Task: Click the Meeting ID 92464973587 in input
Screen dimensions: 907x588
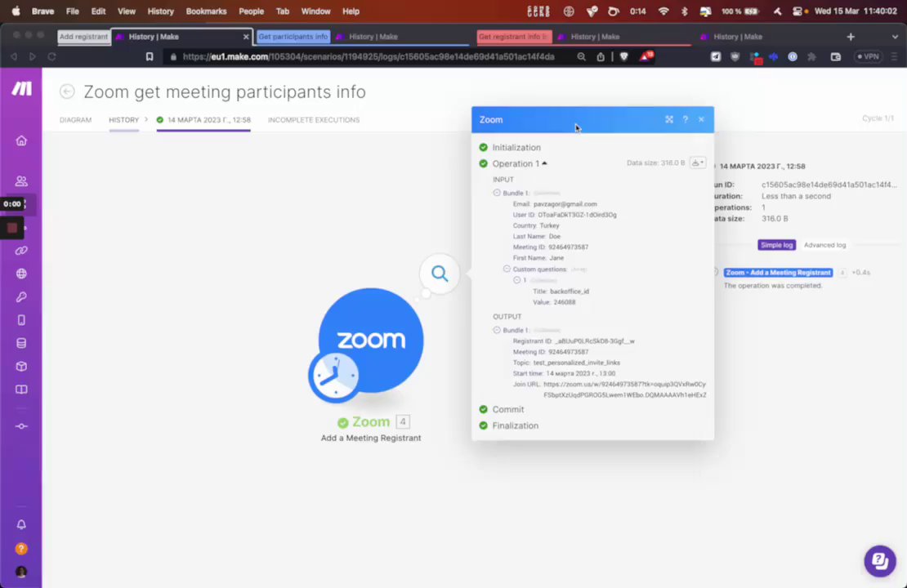Action: tap(568, 247)
